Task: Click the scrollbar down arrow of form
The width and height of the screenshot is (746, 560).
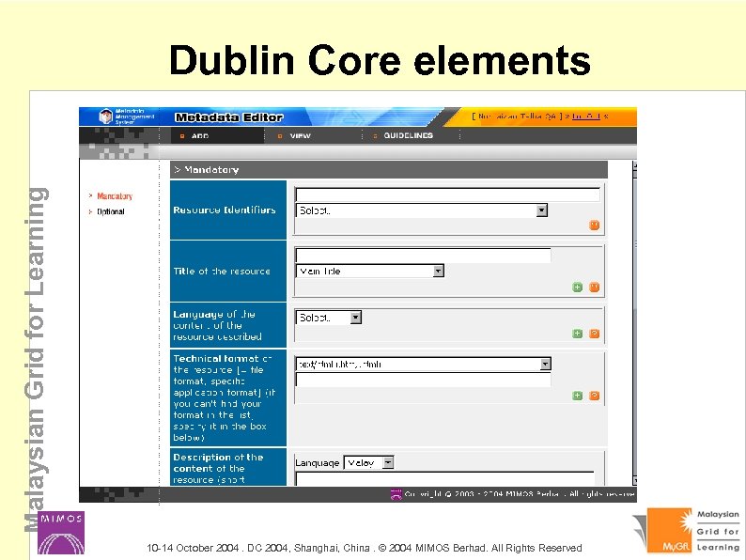Action: click(634, 480)
